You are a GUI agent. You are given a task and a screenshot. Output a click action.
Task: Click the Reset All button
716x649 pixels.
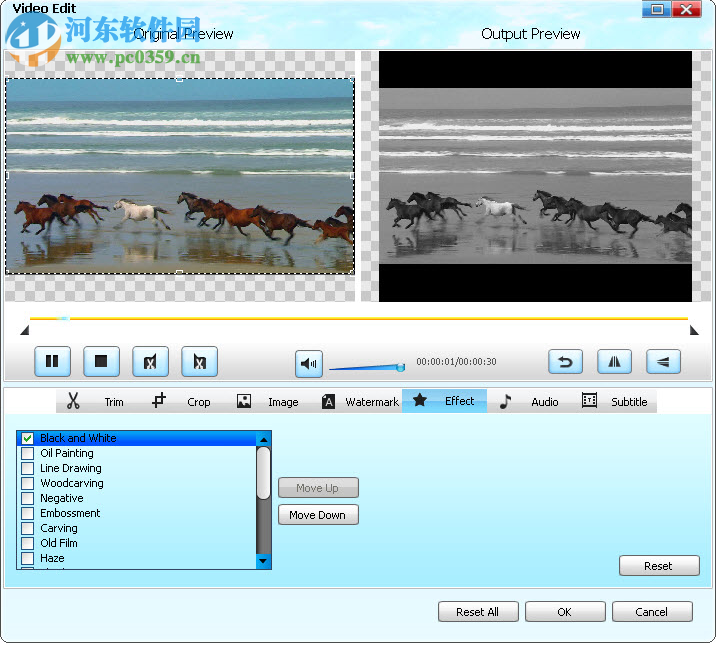coord(478,612)
